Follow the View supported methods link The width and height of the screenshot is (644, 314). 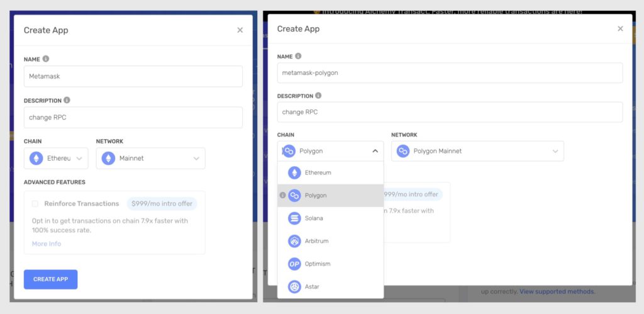(x=557, y=291)
